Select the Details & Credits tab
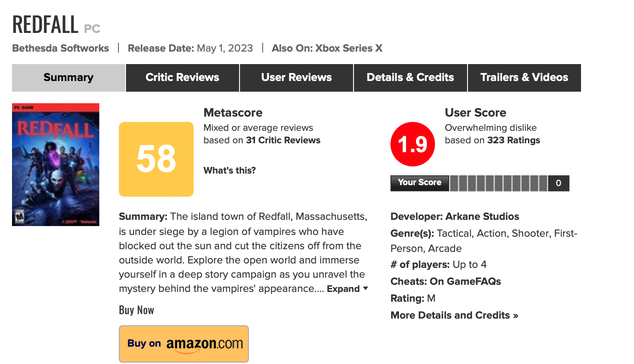634x364 pixels. 410,77
